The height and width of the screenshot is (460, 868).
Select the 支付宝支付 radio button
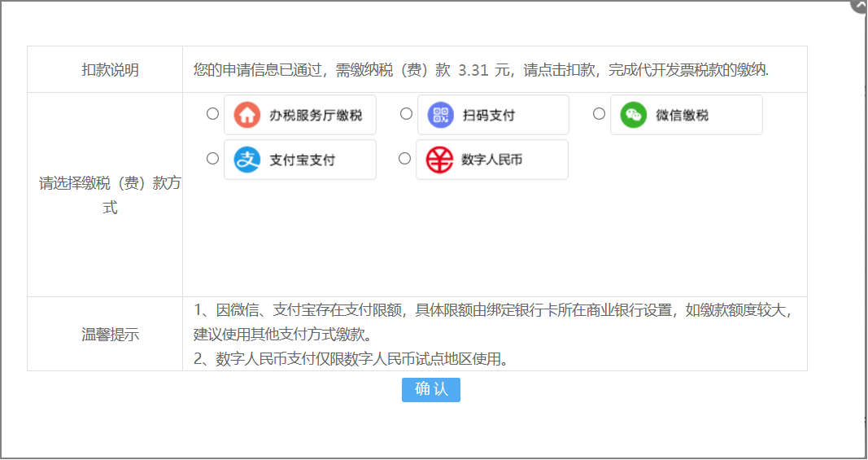(x=212, y=159)
